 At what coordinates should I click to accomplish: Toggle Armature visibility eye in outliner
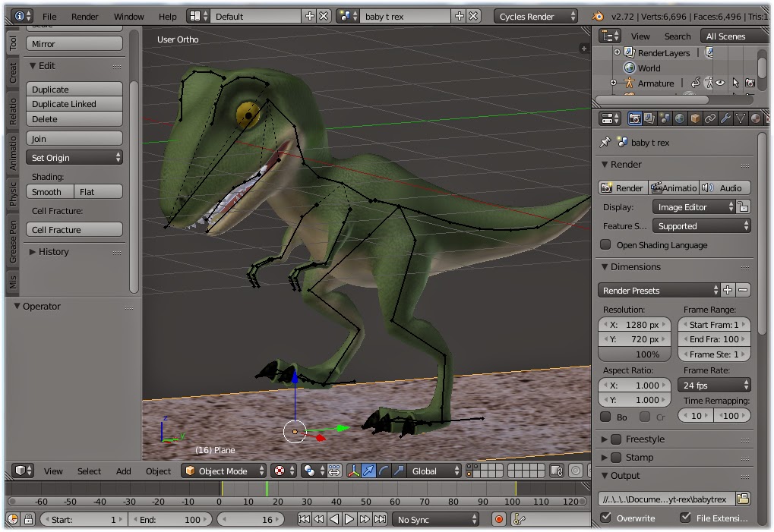[720, 83]
